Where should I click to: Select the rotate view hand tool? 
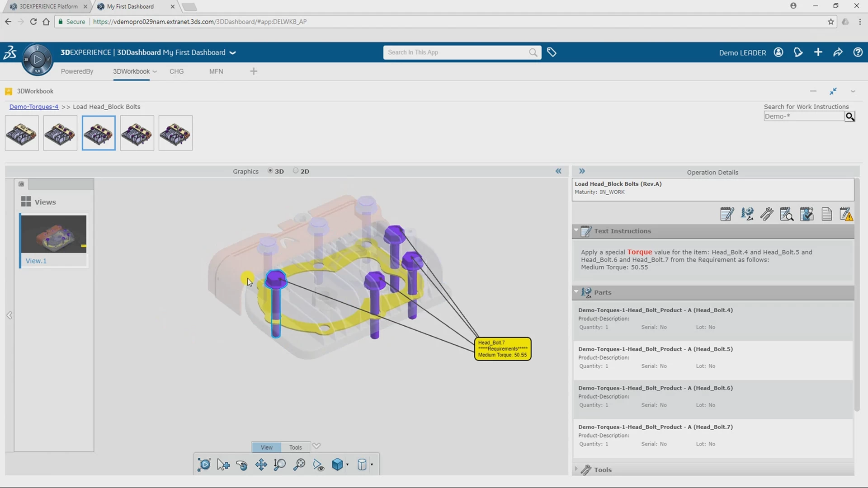[x=242, y=465]
